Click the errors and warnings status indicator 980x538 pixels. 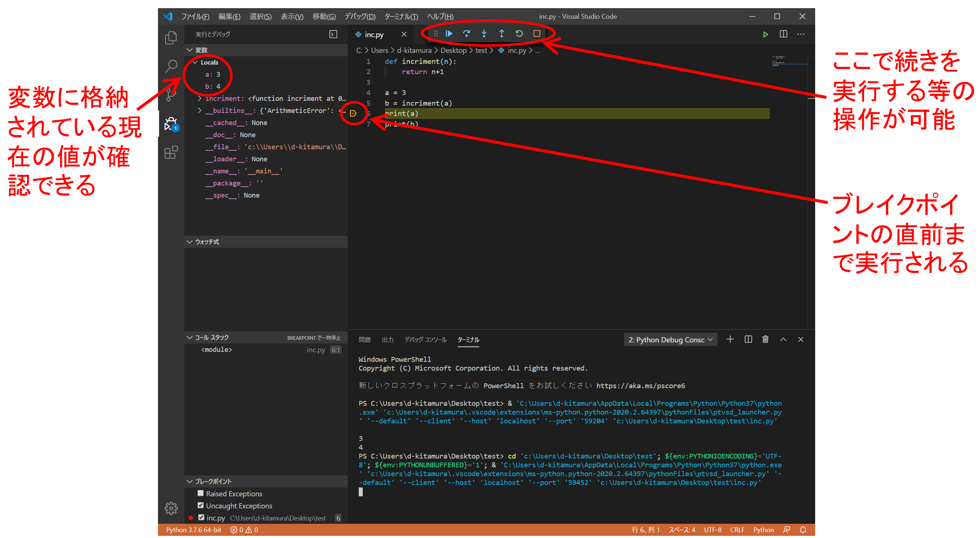point(244,530)
